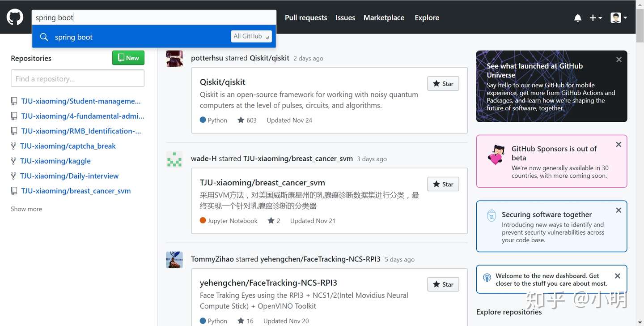View the 16 stargazers of FaceTracking-NCS-RPI3
644x326 pixels.
tap(245, 321)
